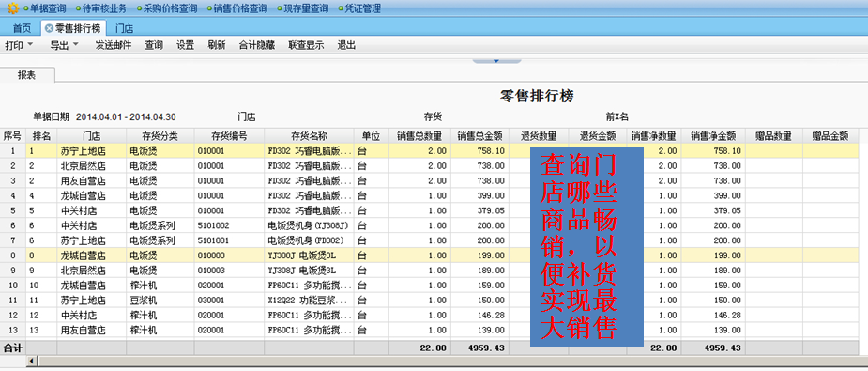Click total 4959.43 under 销售净金额

tap(713, 348)
